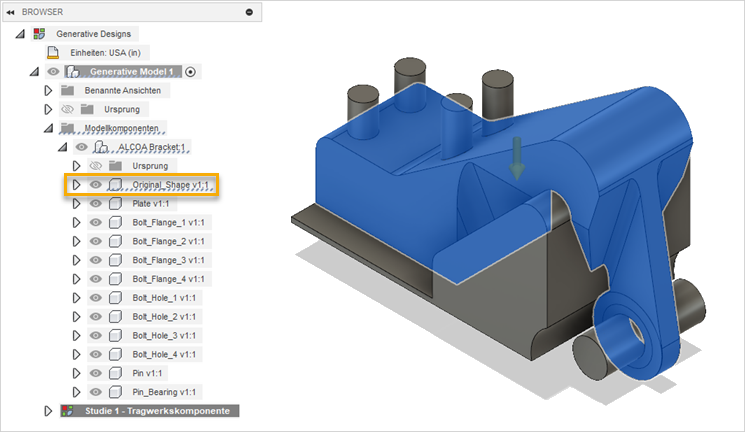Activate Generative Model 1 radio button
The height and width of the screenshot is (432, 745).
click(x=190, y=72)
